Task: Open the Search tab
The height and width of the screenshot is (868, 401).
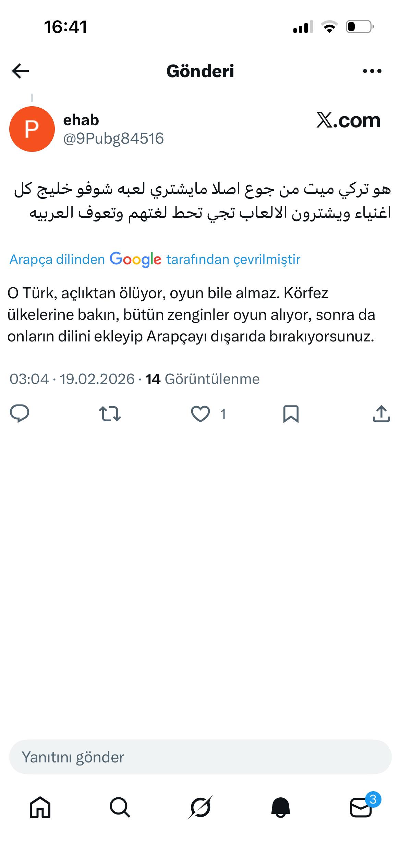Action: pyautogui.click(x=120, y=807)
